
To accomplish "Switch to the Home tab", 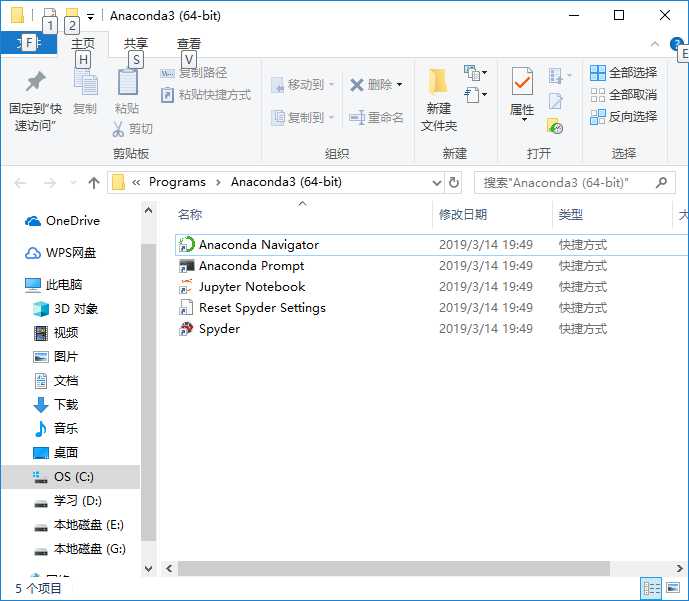I will [83, 43].
